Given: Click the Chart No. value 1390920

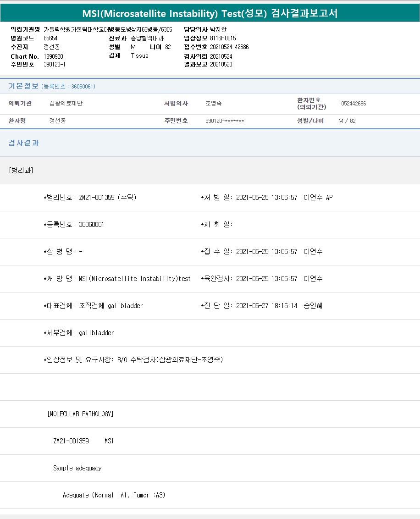Looking at the screenshot, I should click(x=53, y=56).
